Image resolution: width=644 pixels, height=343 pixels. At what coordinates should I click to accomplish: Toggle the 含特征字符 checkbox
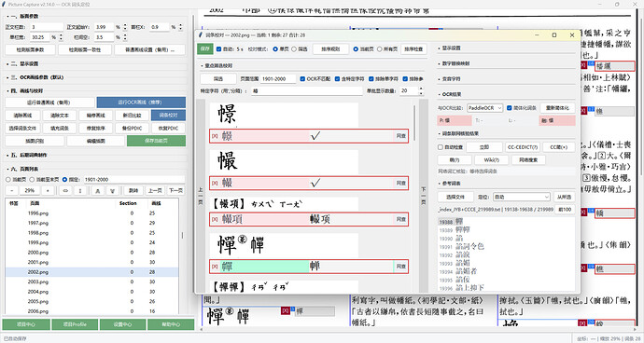pyautogui.click(x=337, y=79)
